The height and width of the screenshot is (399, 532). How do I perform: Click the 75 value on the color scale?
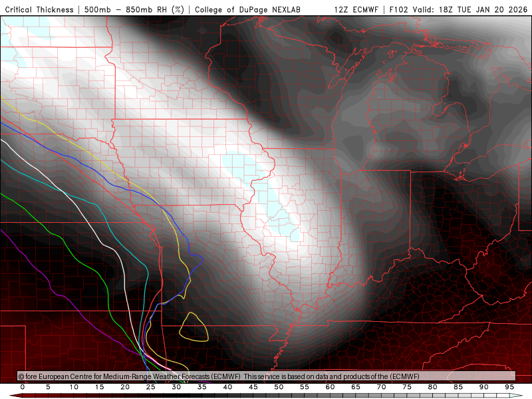(406, 387)
